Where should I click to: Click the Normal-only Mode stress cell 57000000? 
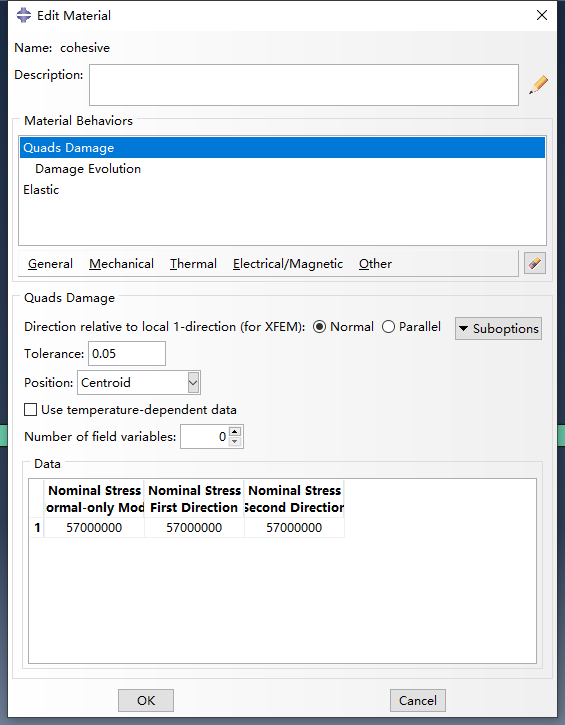coord(94,528)
